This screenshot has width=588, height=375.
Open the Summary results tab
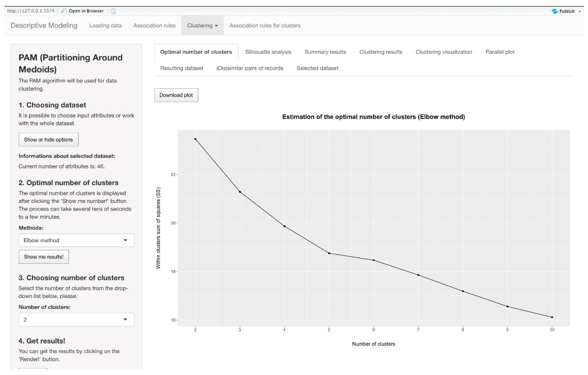tap(325, 52)
